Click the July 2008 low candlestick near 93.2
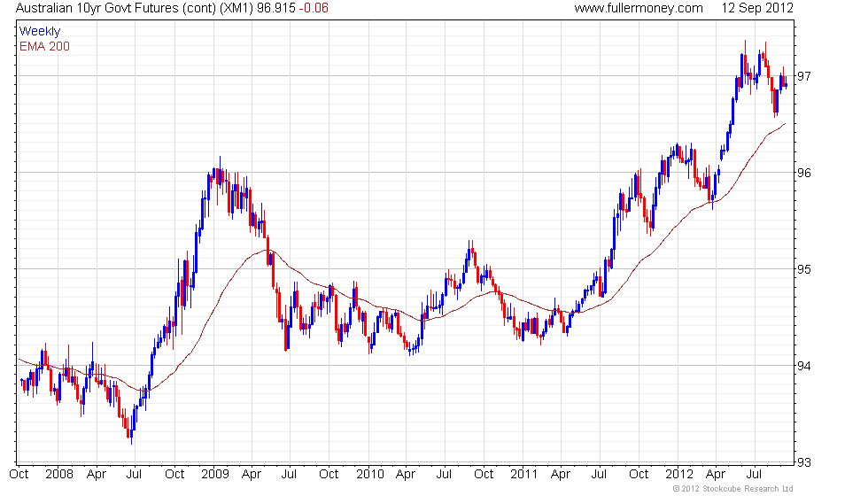This screenshot has width=868, height=496. (x=131, y=433)
